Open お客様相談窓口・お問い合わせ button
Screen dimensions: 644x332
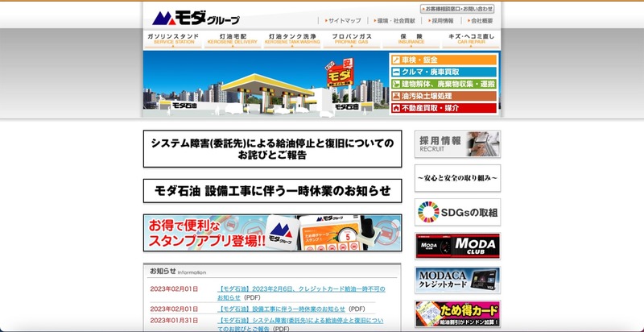tap(457, 9)
